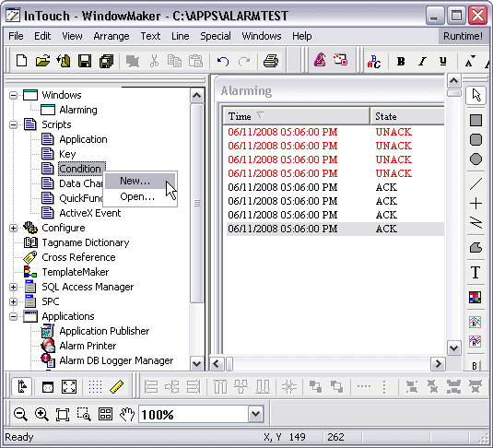Click the Print icon

271,61
